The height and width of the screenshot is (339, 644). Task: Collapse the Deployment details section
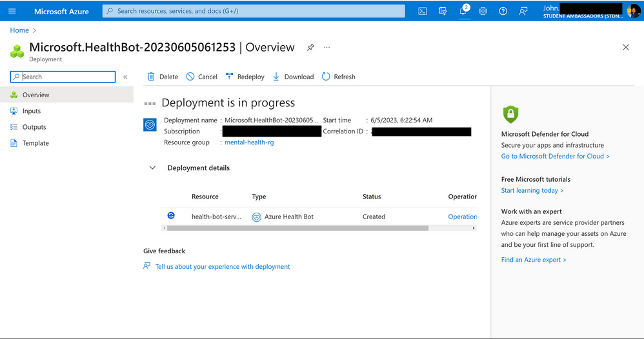(x=152, y=168)
